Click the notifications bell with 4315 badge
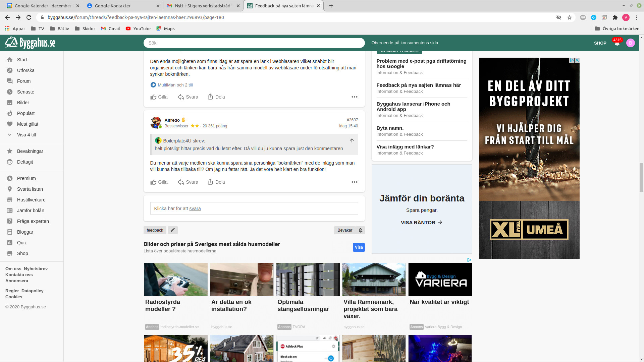644x362 pixels. click(x=617, y=43)
